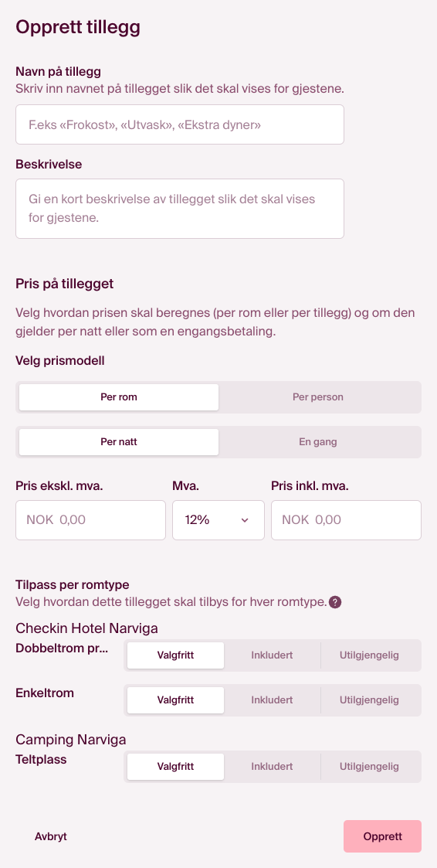The height and width of the screenshot is (868, 437).
Task: Set Teltplass to Utilgjengelig
Action: [x=369, y=767]
